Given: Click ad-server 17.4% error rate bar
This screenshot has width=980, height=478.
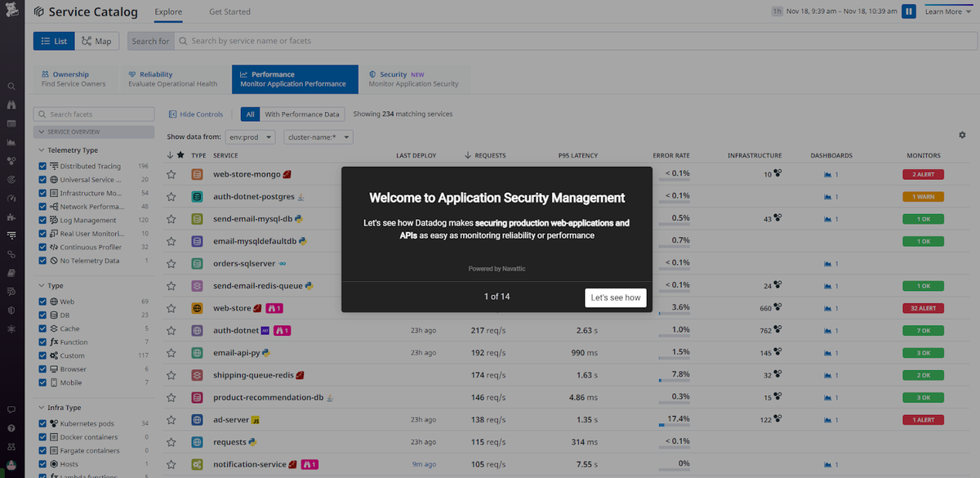Looking at the screenshot, I should 674,425.
